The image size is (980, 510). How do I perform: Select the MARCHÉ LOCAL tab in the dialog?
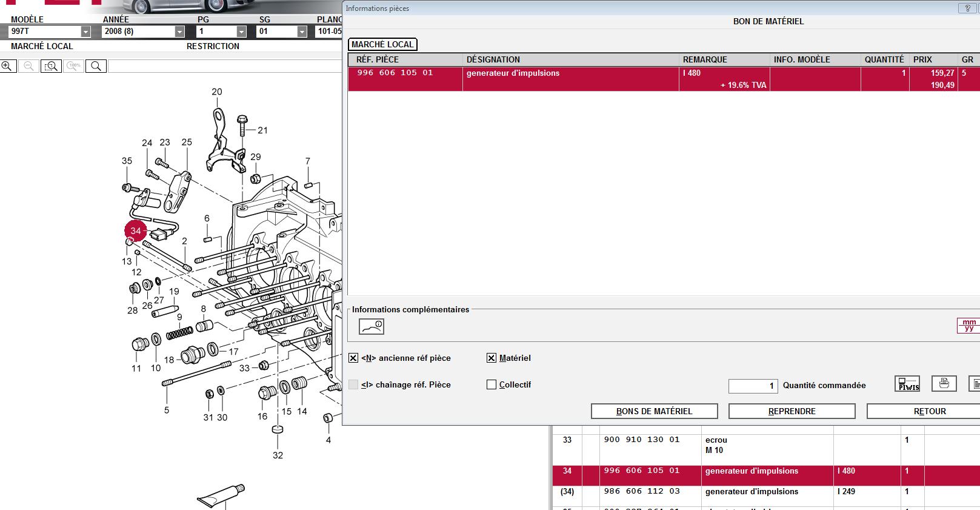tap(382, 44)
